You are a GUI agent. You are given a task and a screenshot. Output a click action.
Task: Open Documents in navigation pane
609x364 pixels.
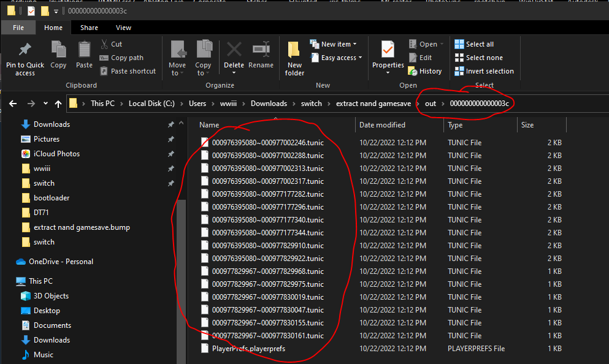[52, 325]
